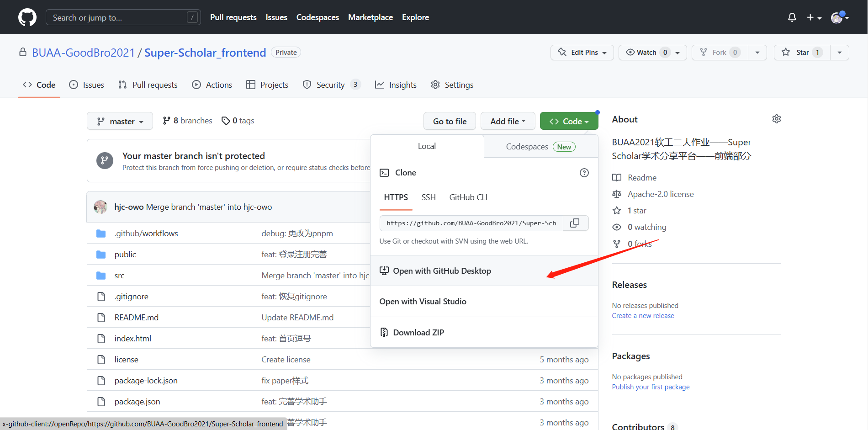Screen dimensions: 868x430
Task: Open the .github/workflows folder
Action: 146,234
